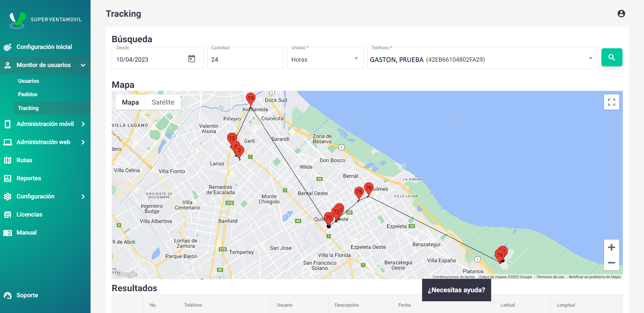Switch to Satélite map type
644x313 pixels.
pyautogui.click(x=163, y=102)
